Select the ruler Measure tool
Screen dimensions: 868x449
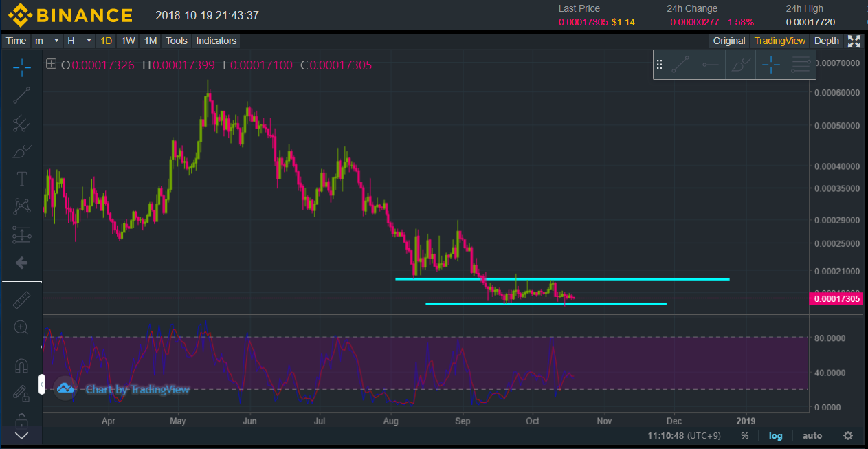coord(22,300)
